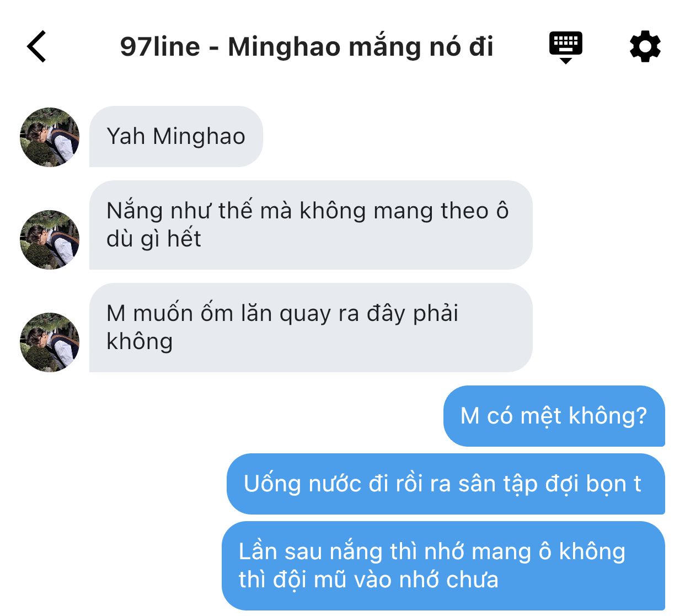Click the word 'Minghao' in first message

[199, 137]
